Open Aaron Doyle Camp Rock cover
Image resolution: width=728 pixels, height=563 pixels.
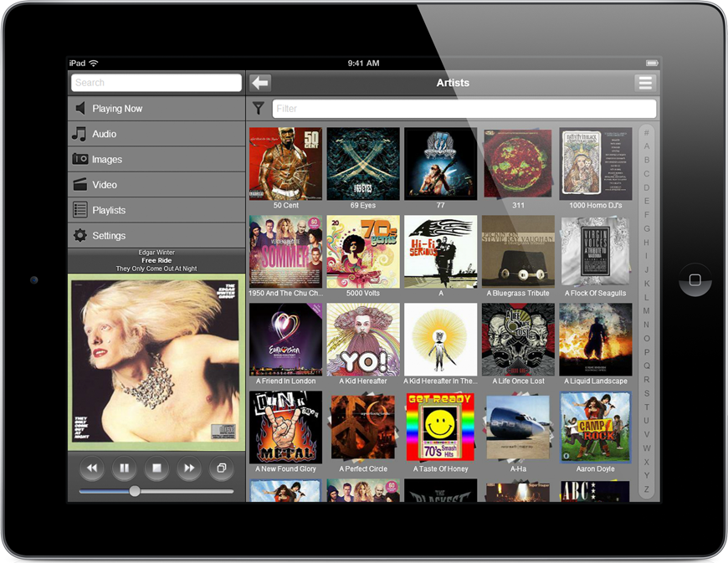pyautogui.click(x=596, y=427)
